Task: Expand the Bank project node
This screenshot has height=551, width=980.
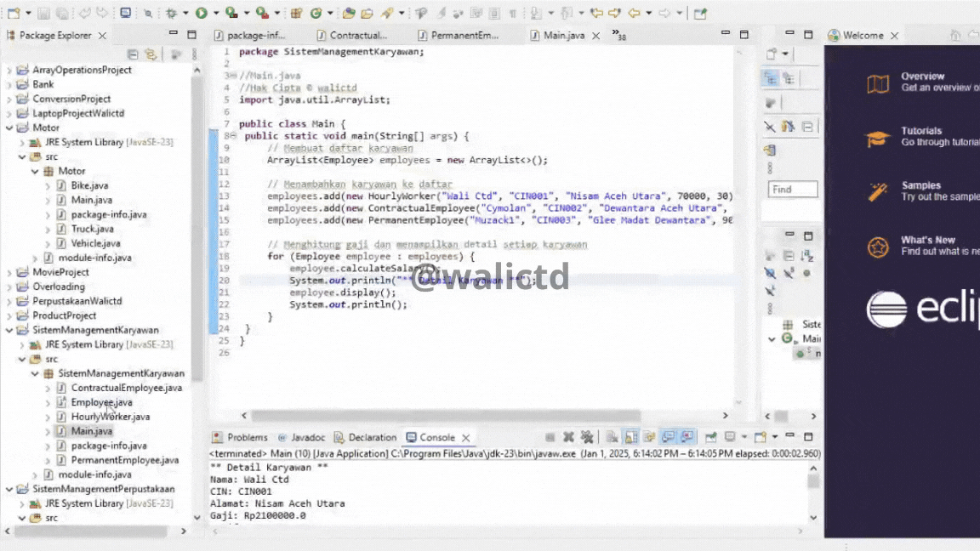Action: 9,84
